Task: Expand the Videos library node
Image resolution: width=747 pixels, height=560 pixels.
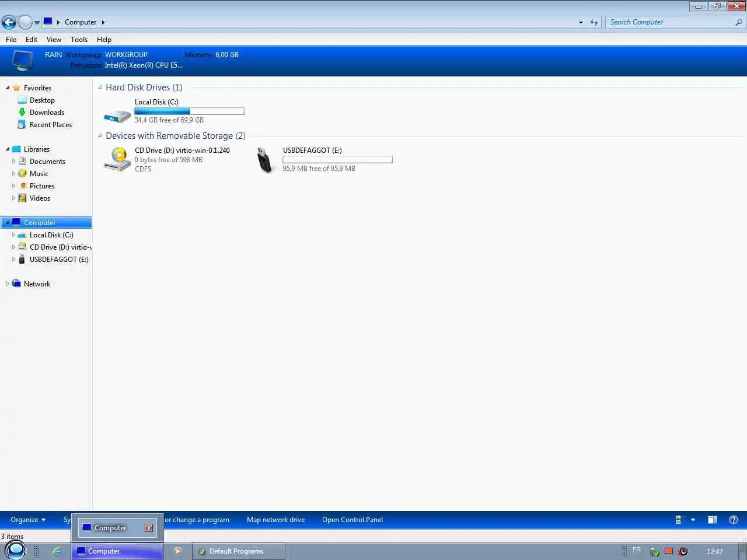Action: [13, 198]
